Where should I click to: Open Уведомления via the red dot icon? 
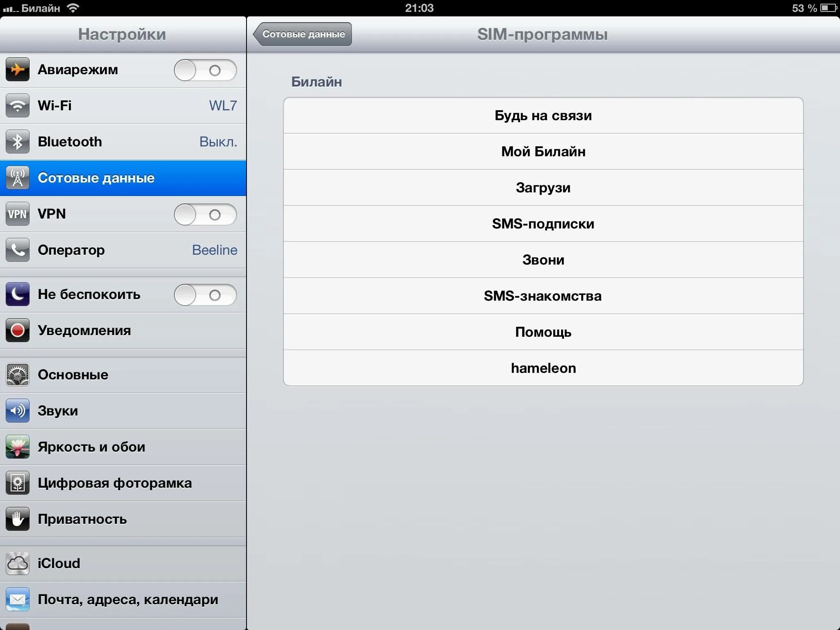(x=17, y=330)
